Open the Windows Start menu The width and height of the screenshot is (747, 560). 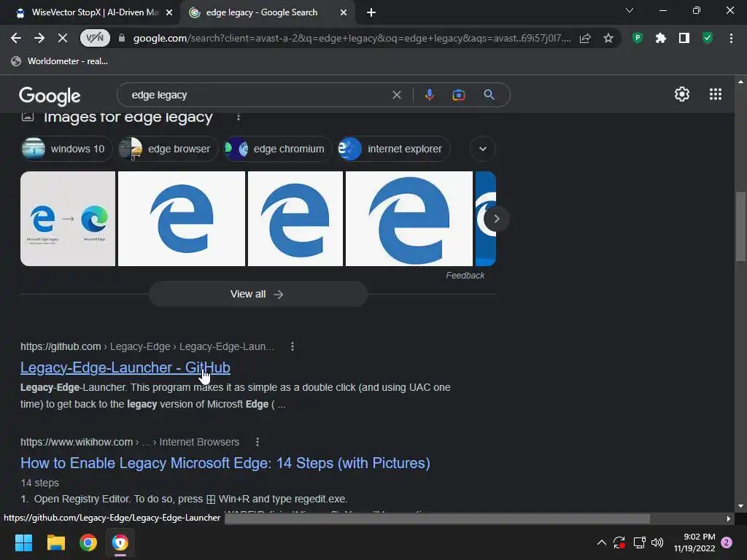point(23,542)
